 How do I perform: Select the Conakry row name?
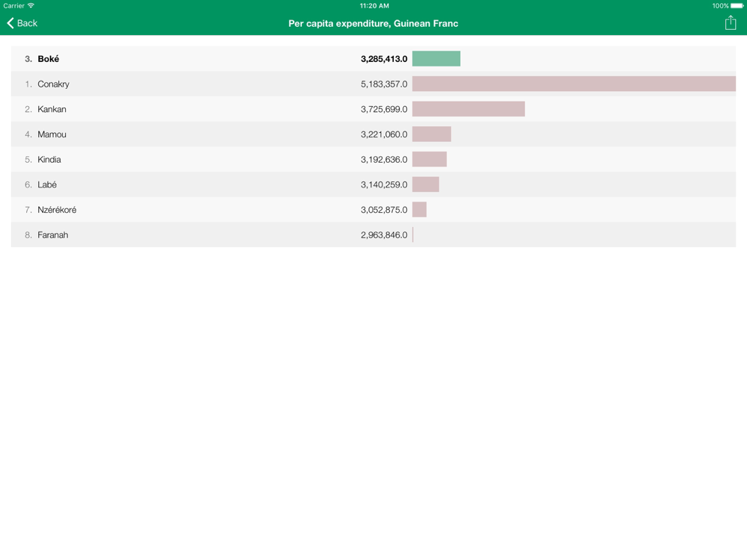coord(53,84)
